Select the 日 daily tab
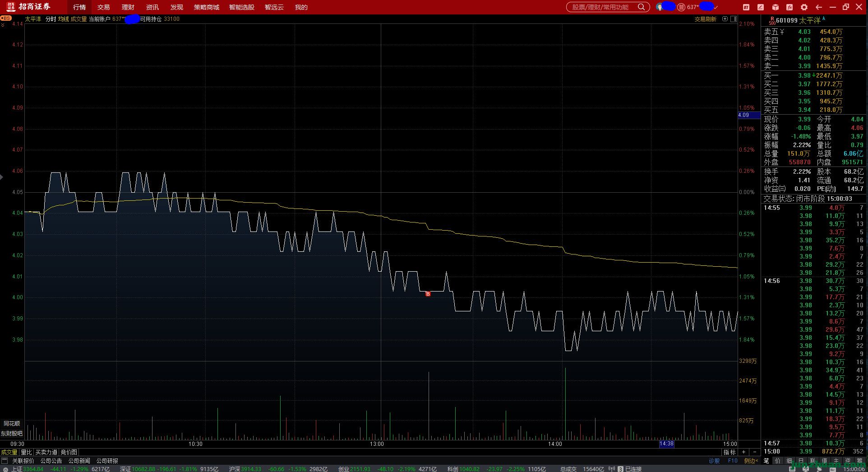 pyautogui.click(x=801, y=461)
